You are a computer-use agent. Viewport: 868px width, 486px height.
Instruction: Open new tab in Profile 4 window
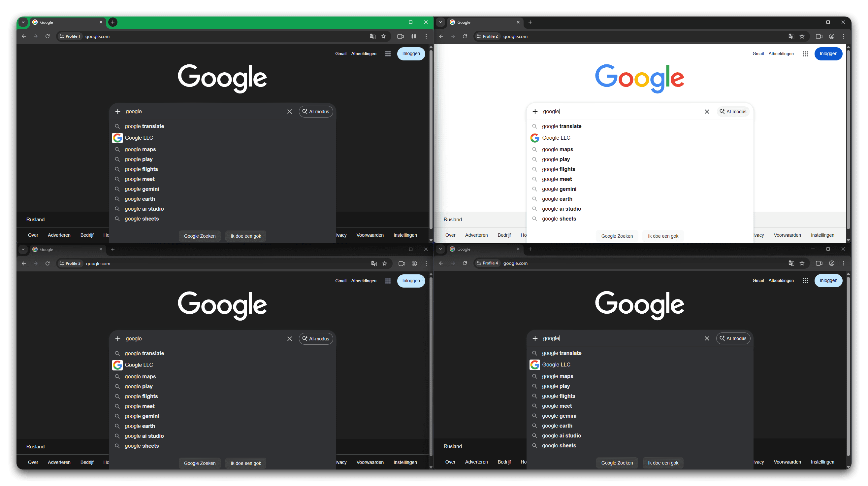point(530,249)
